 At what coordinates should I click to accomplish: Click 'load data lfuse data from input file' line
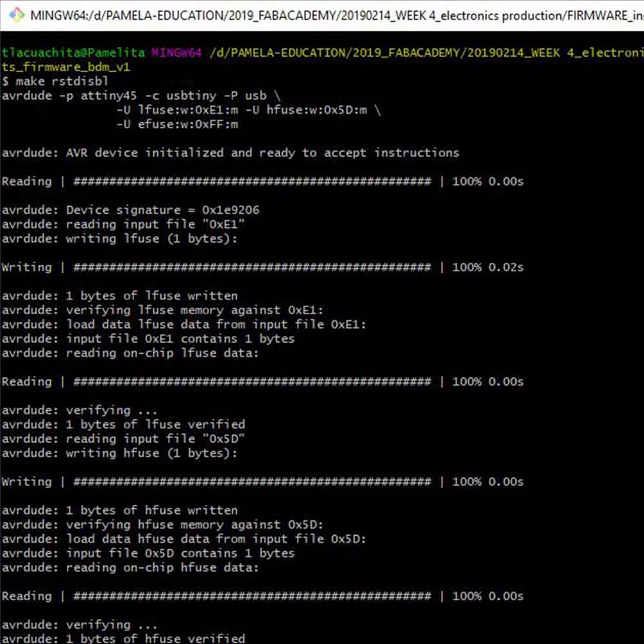click(184, 325)
